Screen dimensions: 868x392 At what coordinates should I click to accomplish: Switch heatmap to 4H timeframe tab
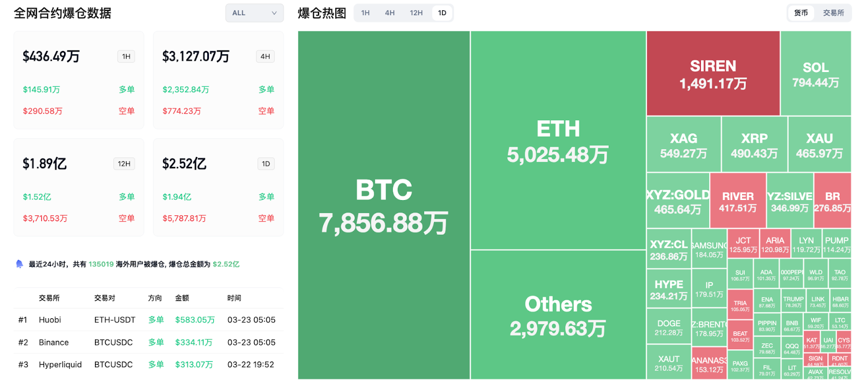[390, 13]
